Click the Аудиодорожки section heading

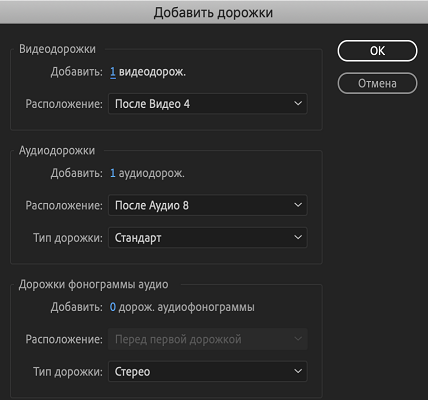point(57,151)
